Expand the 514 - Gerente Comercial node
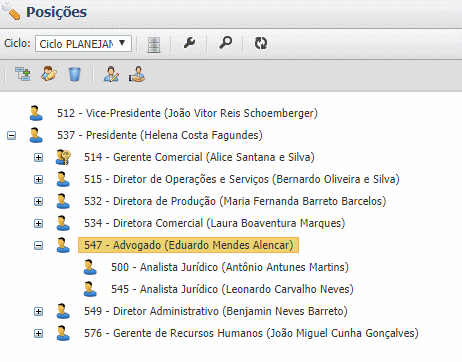The width and height of the screenshot is (462, 362). pos(38,158)
